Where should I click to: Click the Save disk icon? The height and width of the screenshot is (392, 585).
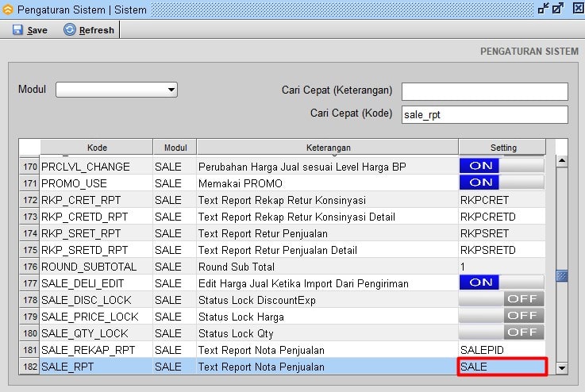pyautogui.click(x=17, y=30)
